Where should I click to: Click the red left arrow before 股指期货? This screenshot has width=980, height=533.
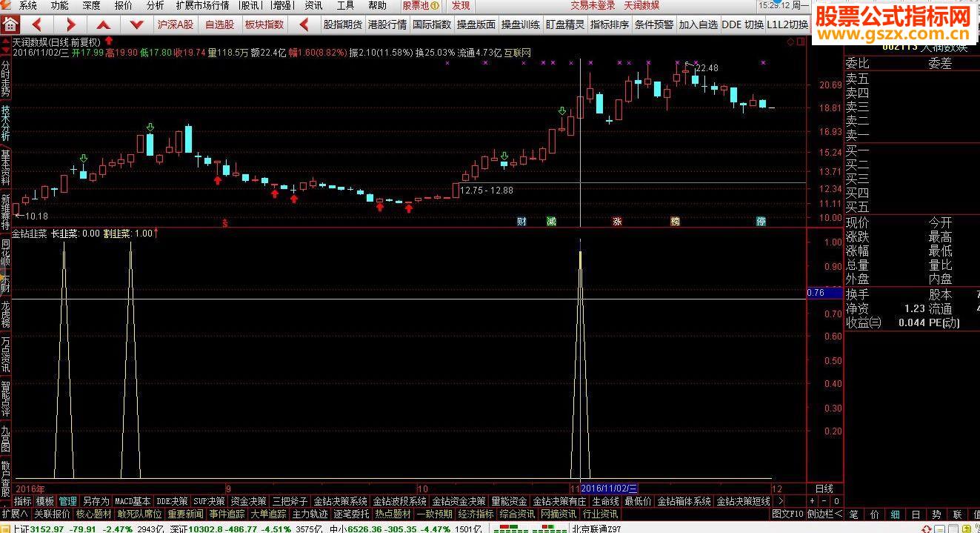coord(302,24)
